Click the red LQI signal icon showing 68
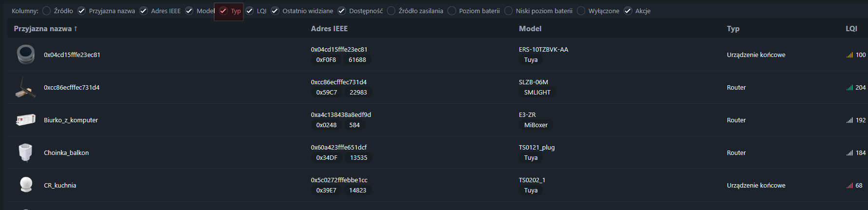The height and width of the screenshot is (210, 868). [x=850, y=186]
